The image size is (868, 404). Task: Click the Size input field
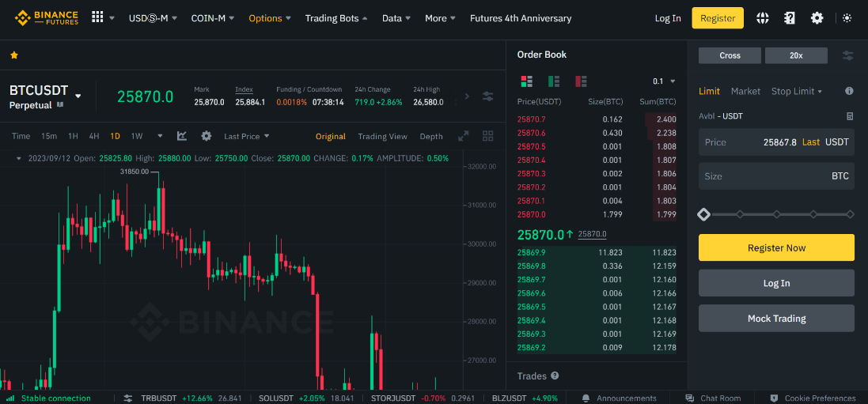(x=776, y=176)
